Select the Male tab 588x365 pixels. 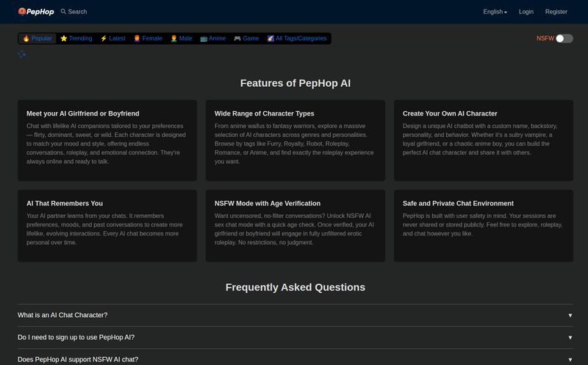[x=181, y=38]
